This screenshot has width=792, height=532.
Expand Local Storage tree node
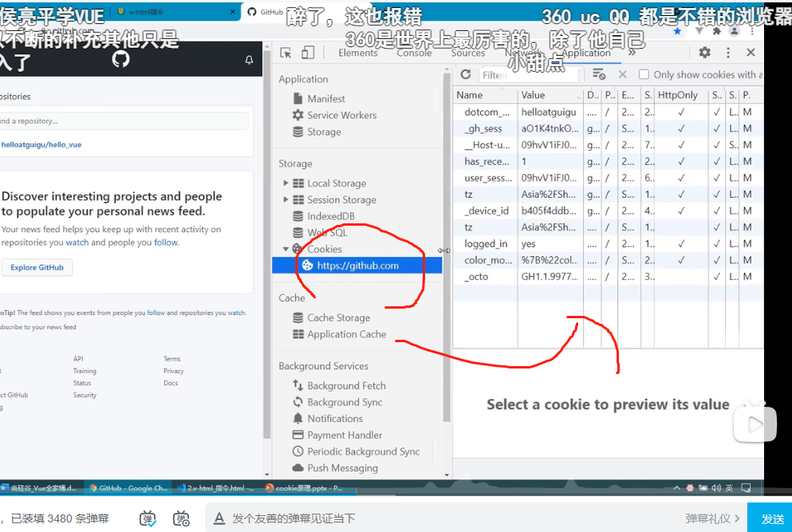pos(286,183)
